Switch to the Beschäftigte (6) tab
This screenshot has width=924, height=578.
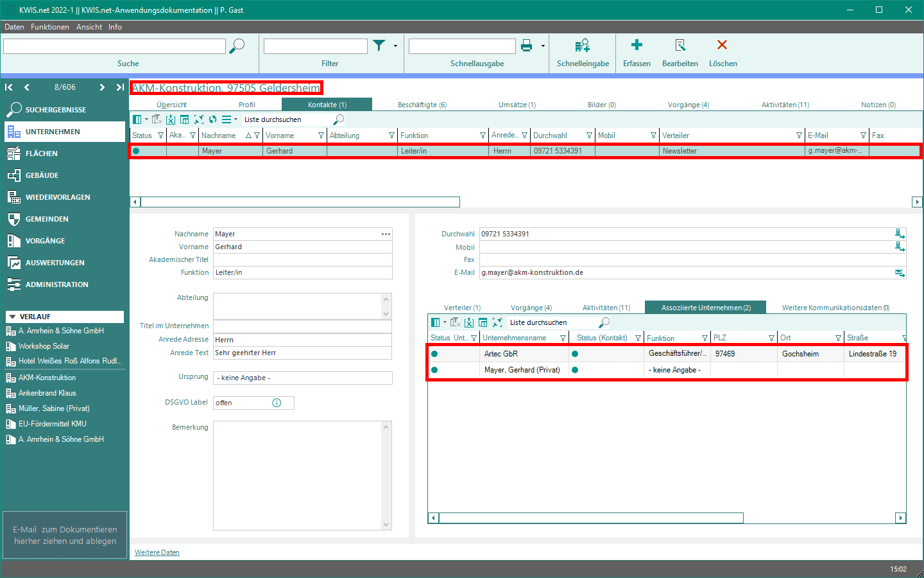pyautogui.click(x=422, y=105)
